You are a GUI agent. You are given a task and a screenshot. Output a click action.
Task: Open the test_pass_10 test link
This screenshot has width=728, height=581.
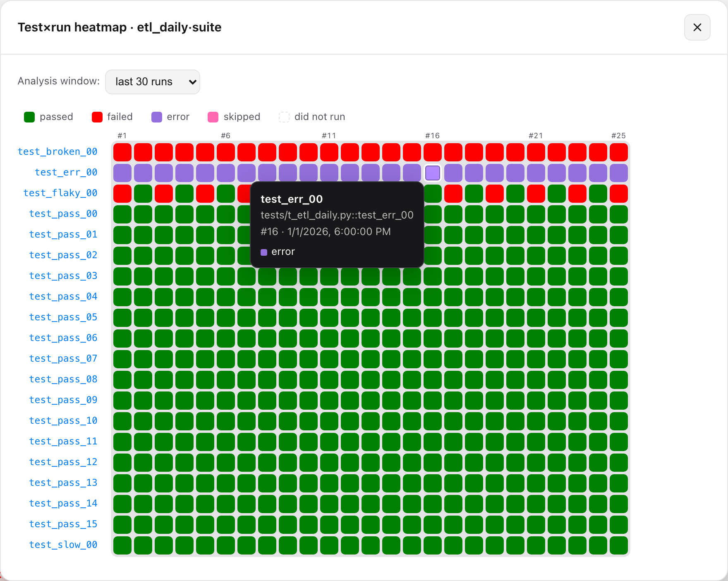(x=63, y=421)
